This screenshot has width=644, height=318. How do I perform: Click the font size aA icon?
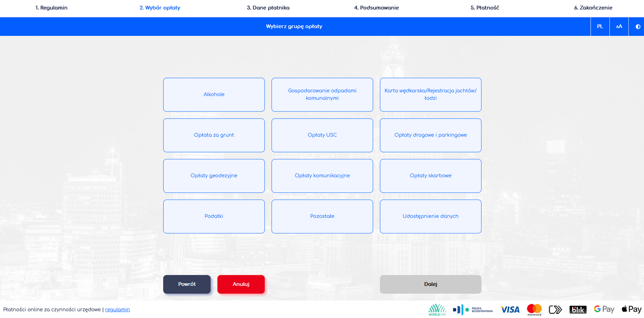[x=619, y=27]
